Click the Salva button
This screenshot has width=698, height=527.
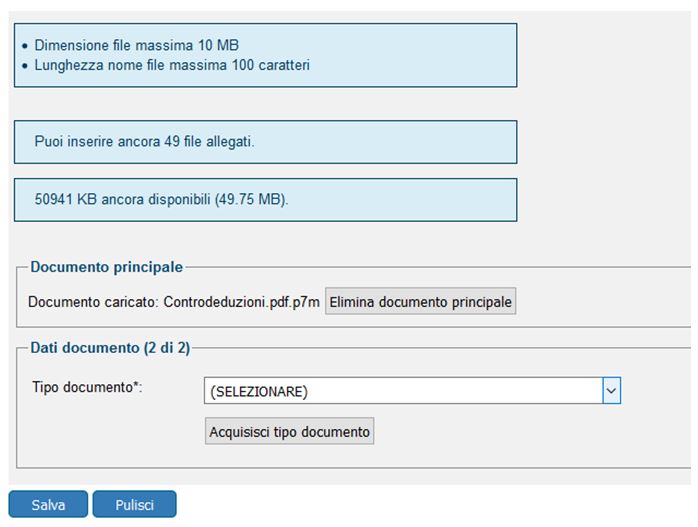(48, 504)
